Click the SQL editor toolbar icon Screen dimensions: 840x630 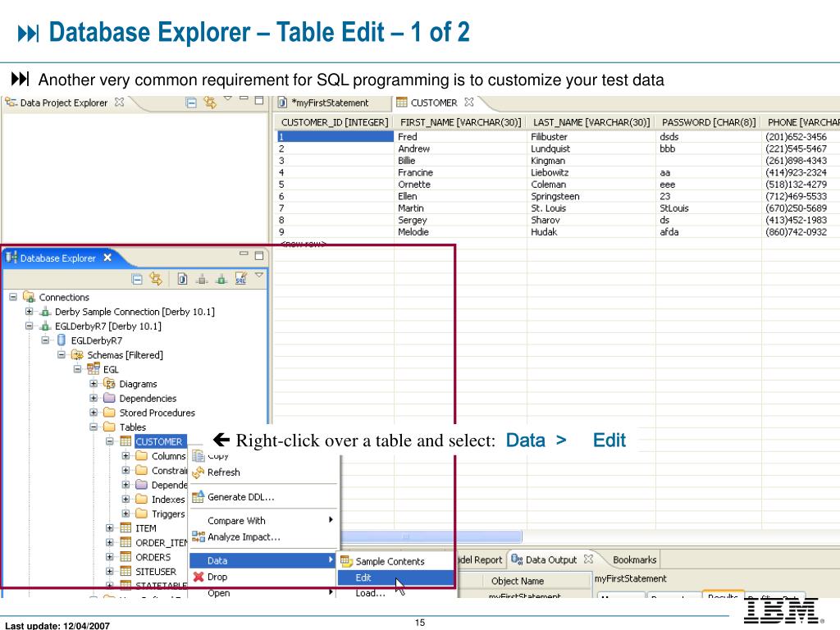tap(241, 279)
